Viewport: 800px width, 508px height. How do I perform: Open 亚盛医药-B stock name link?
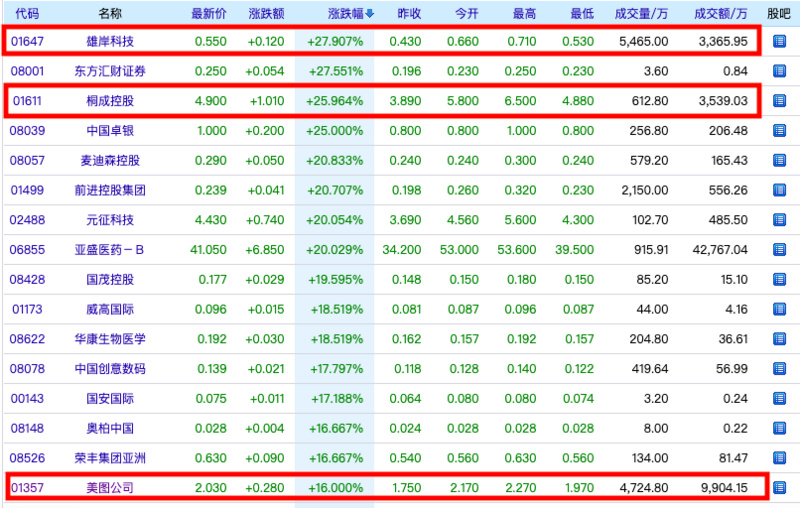[109, 249]
